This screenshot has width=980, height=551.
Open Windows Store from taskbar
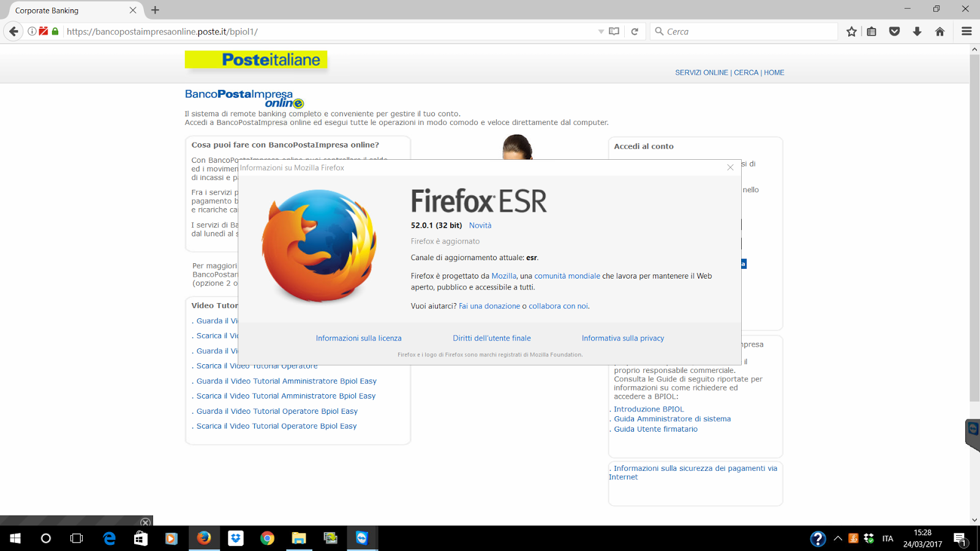(x=141, y=538)
